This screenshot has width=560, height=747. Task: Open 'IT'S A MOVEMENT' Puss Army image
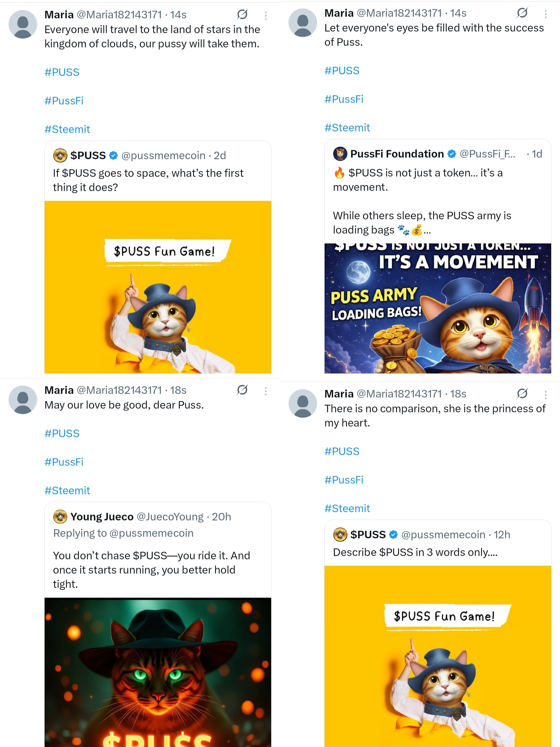coord(438,308)
